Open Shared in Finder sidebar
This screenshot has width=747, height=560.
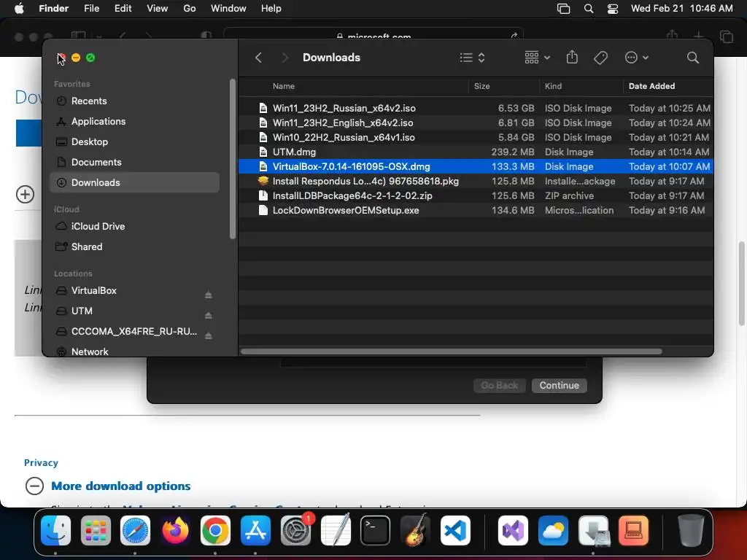tap(134, 246)
